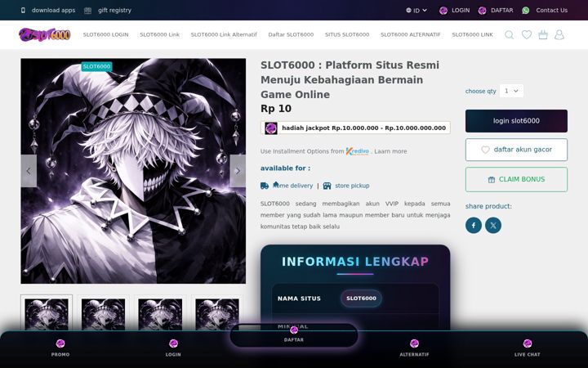The height and width of the screenshot is (368, 588).
Task: Open the header SLOT6000 LINK nav item
Action: click(473, 34)
